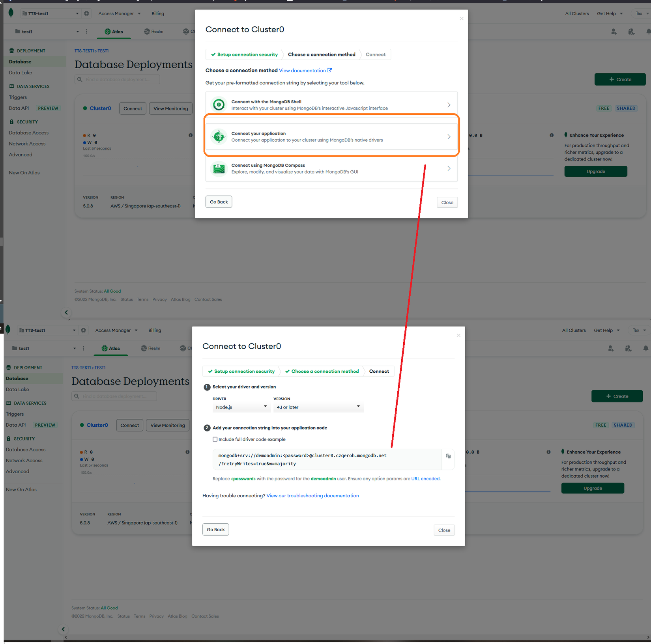Click the Upgrade button in lower screenshot
This screenshot has height=644, width=651.
coord(593,488)
